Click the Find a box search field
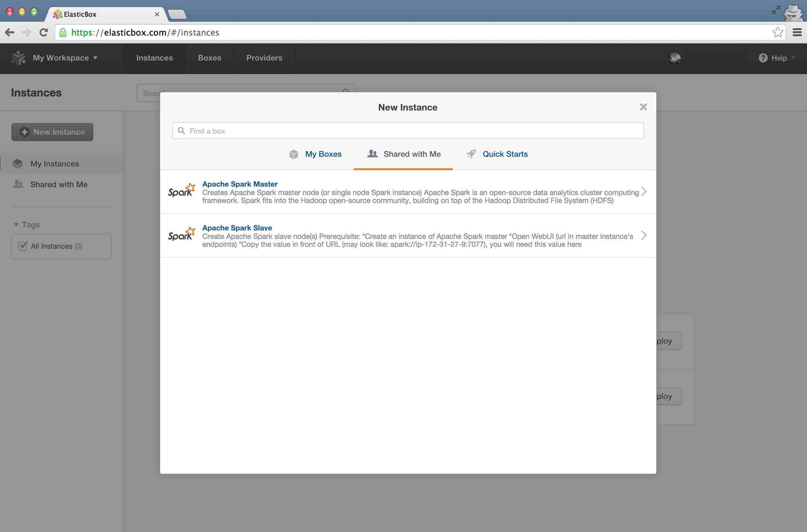 [x=407, y=130]
